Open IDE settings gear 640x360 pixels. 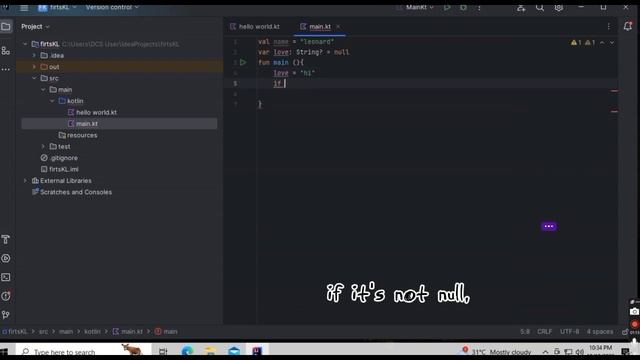[x=558, y=7]
